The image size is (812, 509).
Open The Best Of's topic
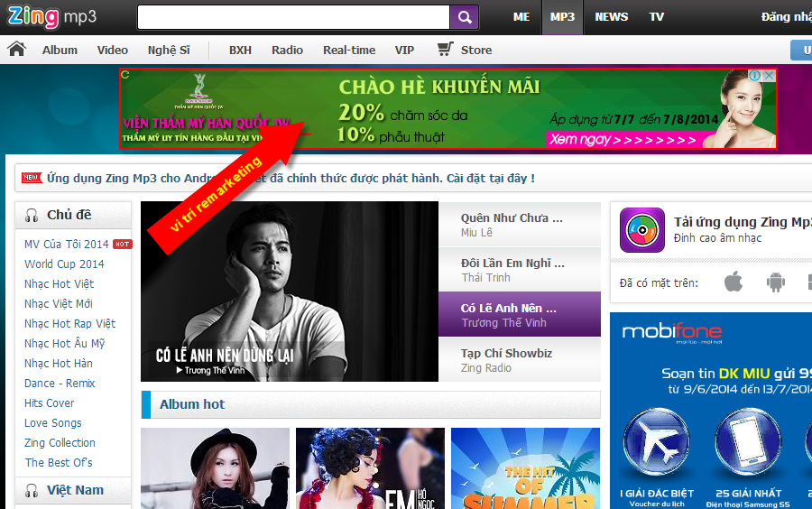(59, 462)
